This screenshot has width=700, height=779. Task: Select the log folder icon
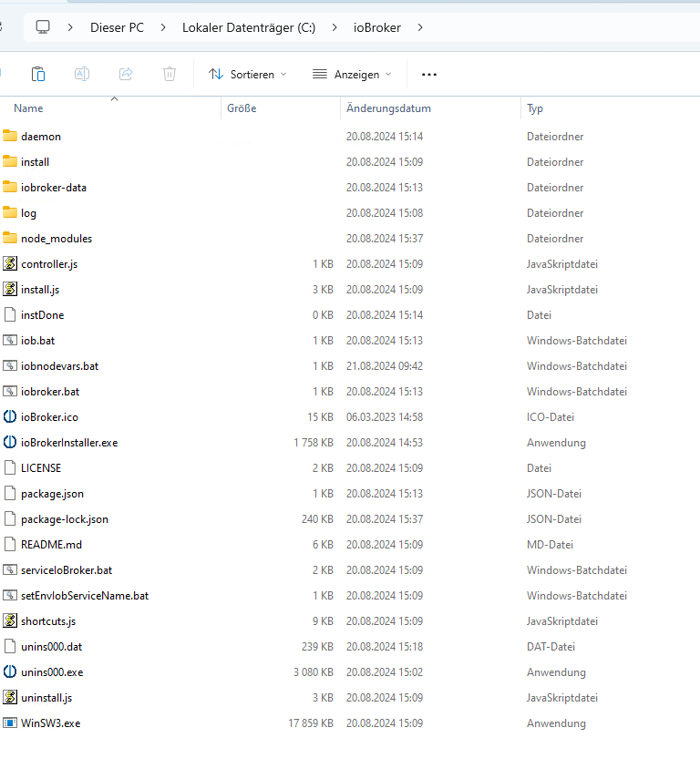tap(10, 212)
